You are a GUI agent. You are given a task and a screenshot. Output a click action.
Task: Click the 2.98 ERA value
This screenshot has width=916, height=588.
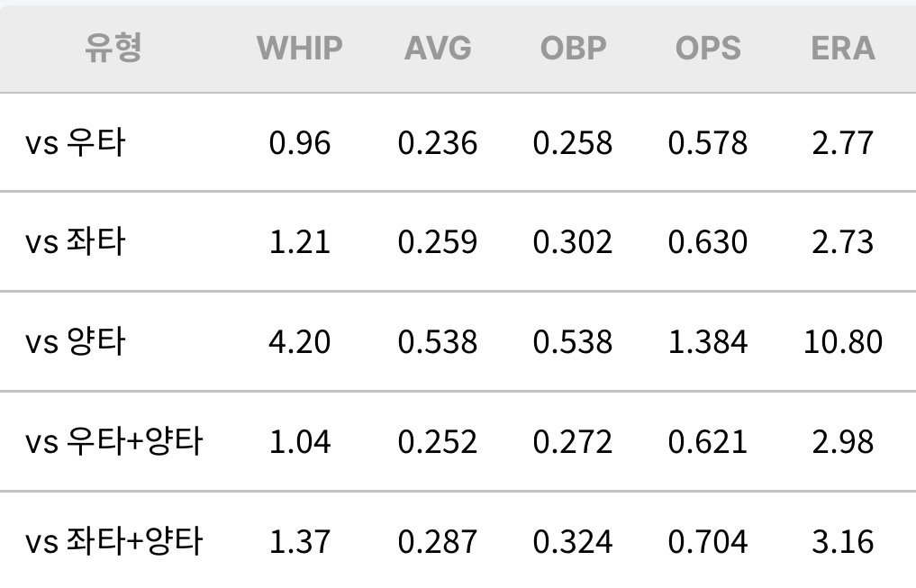pyautogui.click(x=843, y=442)
